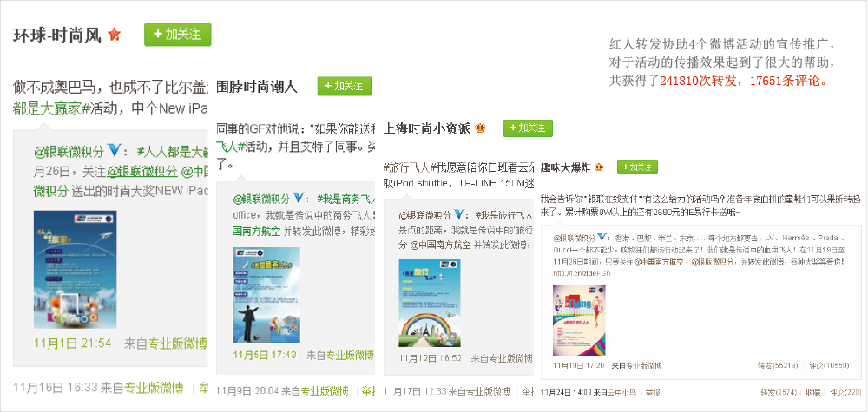The image size is (868, 412).
Task: Follow 围脖时尚潮人 with the 加关注 button
Action: coord(345,86)
